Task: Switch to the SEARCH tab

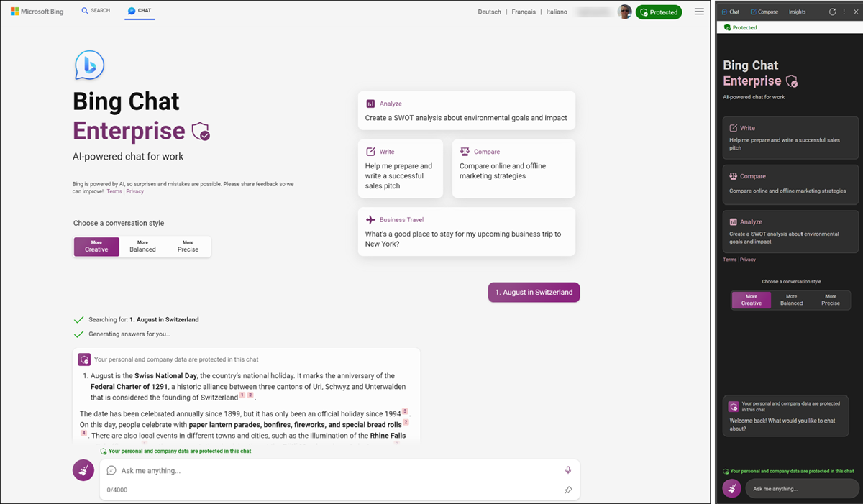Action: [x=96, y=10]
